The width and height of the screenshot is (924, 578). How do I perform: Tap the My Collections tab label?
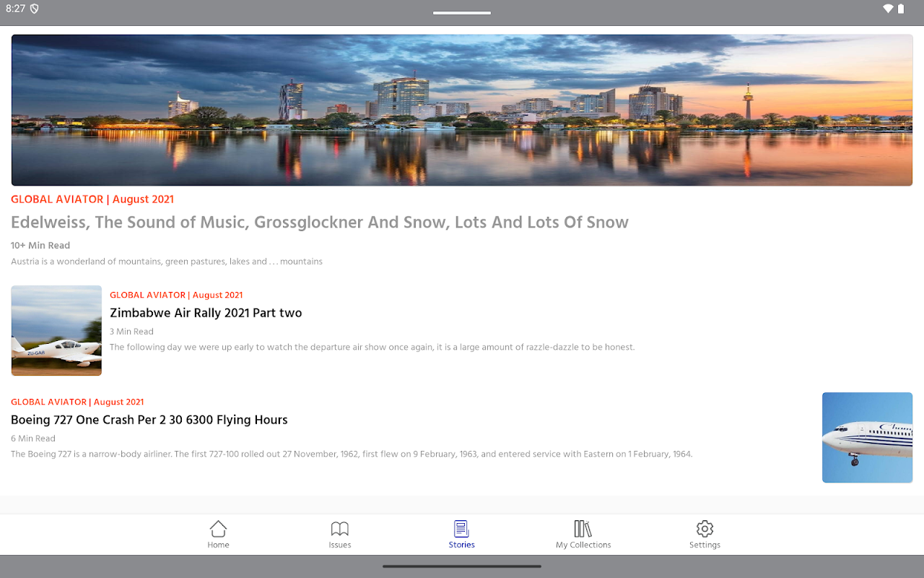(583, 545)
